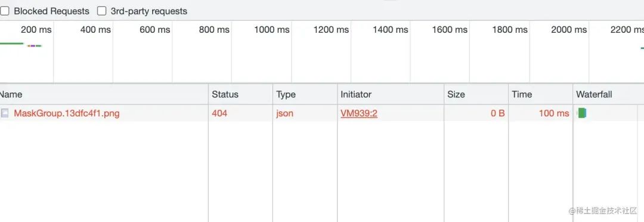This screenshot has width=644, height=222.
Task: Click the 200 ms marker on the timeline
Action: (36, 30)
